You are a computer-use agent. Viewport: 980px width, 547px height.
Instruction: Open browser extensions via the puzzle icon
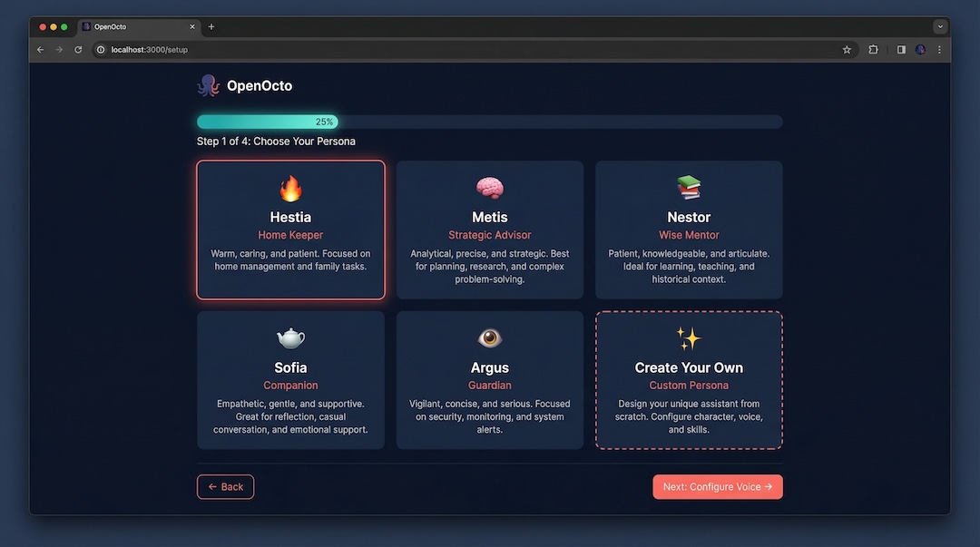click(872, 49)
